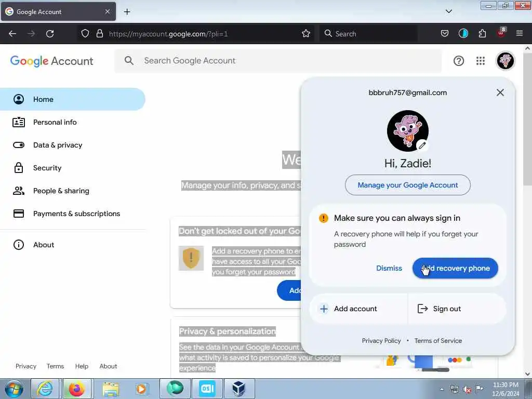
Task: Open a new tab with the plus
Action: coord(127,12)
